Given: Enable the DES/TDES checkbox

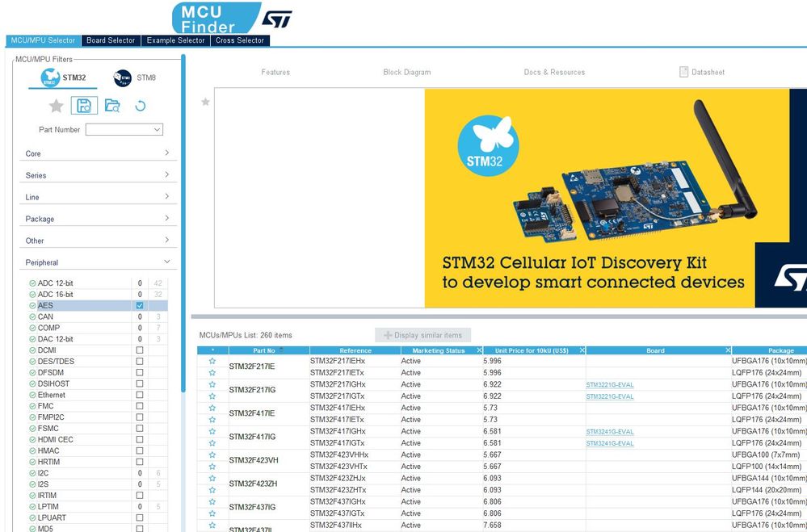Looking at the screenshot, I should (140, 361).
